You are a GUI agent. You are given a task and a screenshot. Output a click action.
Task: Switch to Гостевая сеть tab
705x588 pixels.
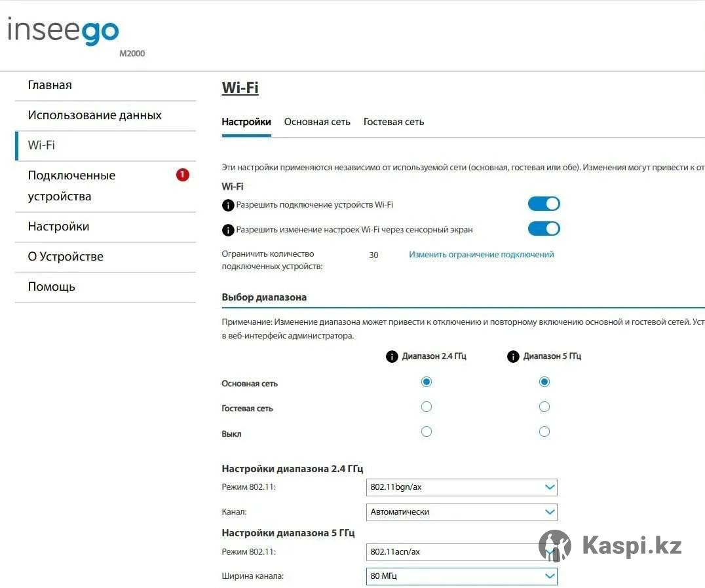pyautogui.click(x=393, y=122)
